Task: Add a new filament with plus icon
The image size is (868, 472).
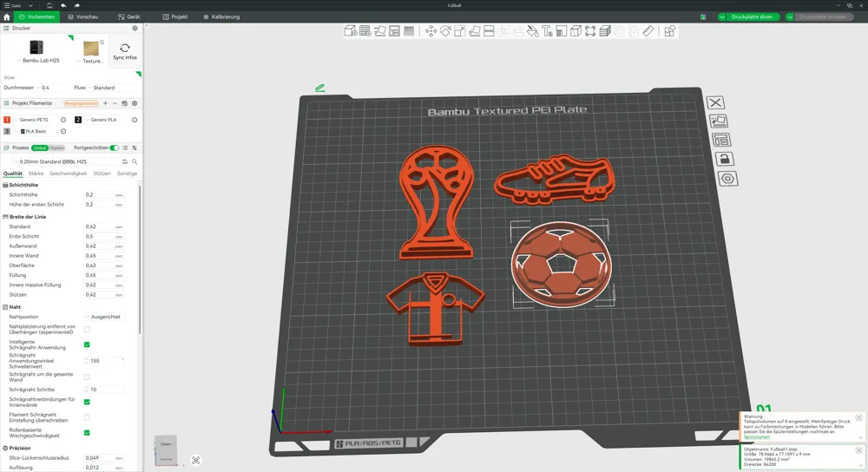Action: pos(105,103)
